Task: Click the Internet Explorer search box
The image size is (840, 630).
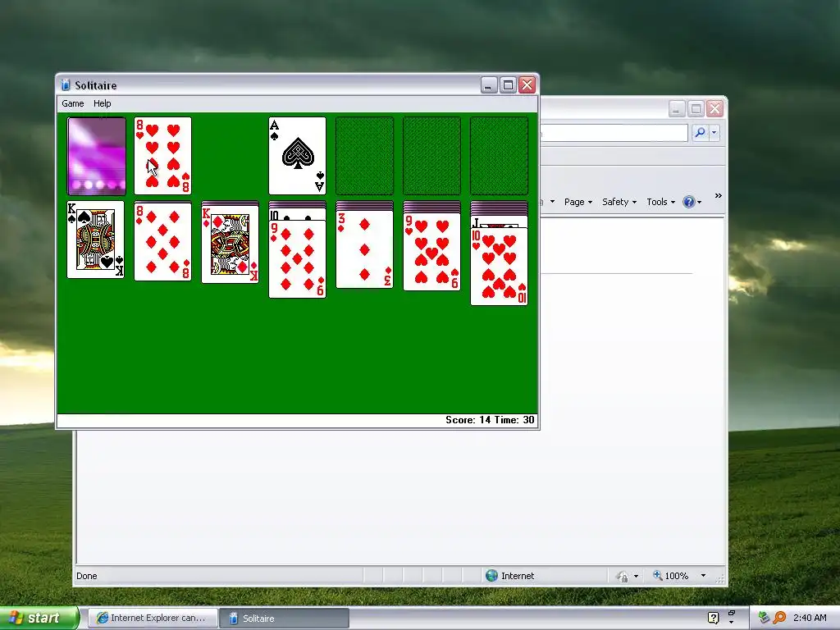Action: [614, 132]
